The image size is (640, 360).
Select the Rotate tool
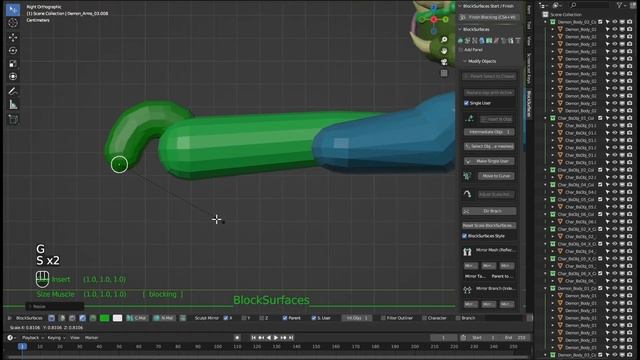tap(13, 51)
